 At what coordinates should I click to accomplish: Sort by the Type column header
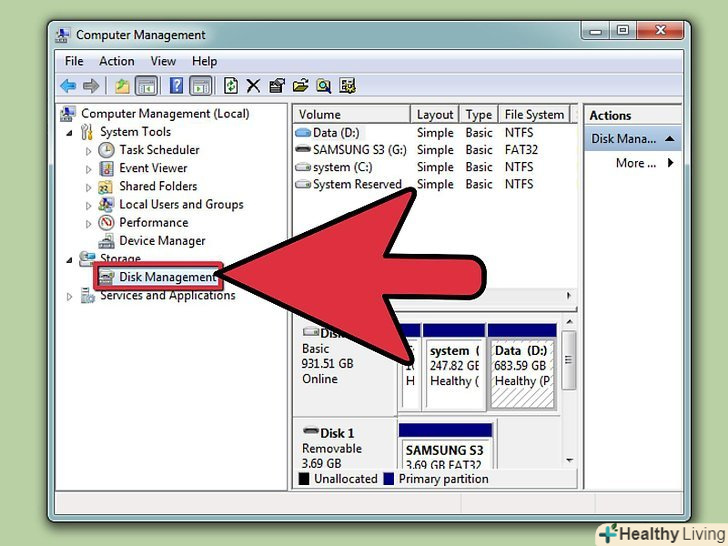pos(479,114)
